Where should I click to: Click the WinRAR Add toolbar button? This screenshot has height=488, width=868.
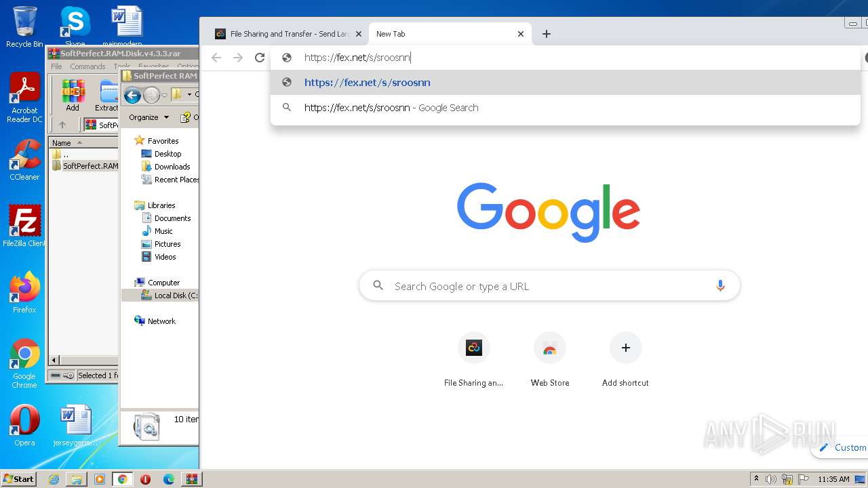pos(73,96)
